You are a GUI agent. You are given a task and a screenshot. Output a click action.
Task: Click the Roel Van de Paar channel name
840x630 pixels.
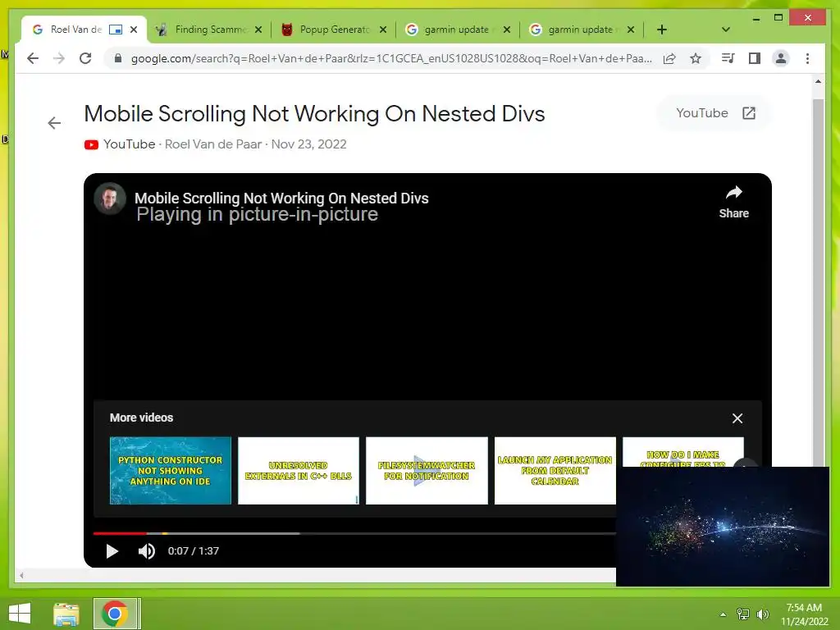[213, 144]
